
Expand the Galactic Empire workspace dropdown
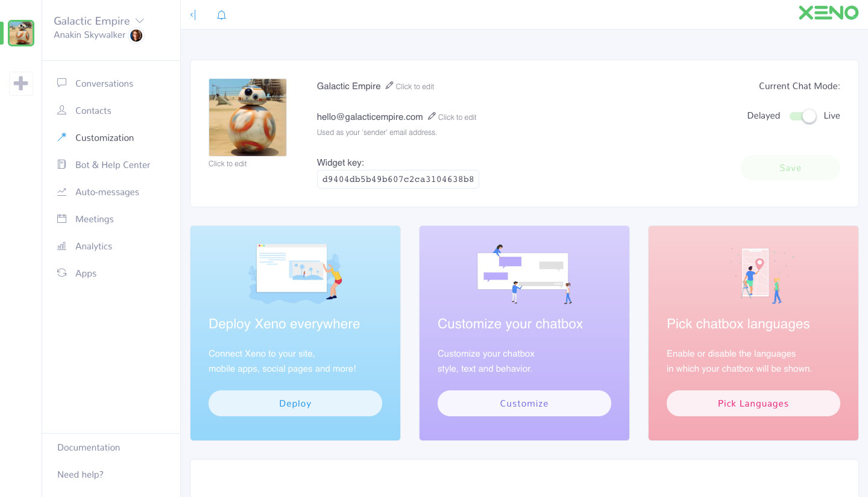click(x=140, y=21)
